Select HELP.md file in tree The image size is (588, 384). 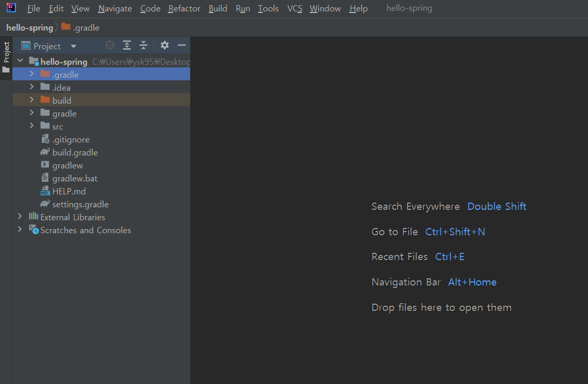pos(69,191)
